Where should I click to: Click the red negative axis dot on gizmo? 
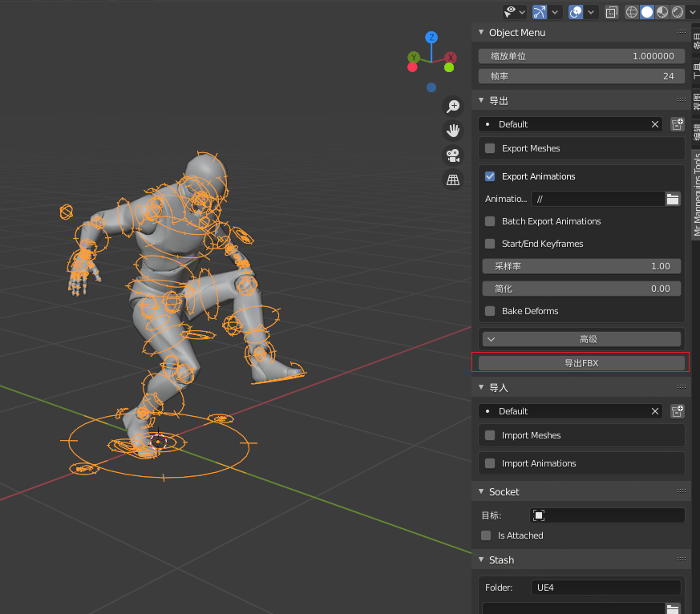pyautogui.click(x=412, y=67)
